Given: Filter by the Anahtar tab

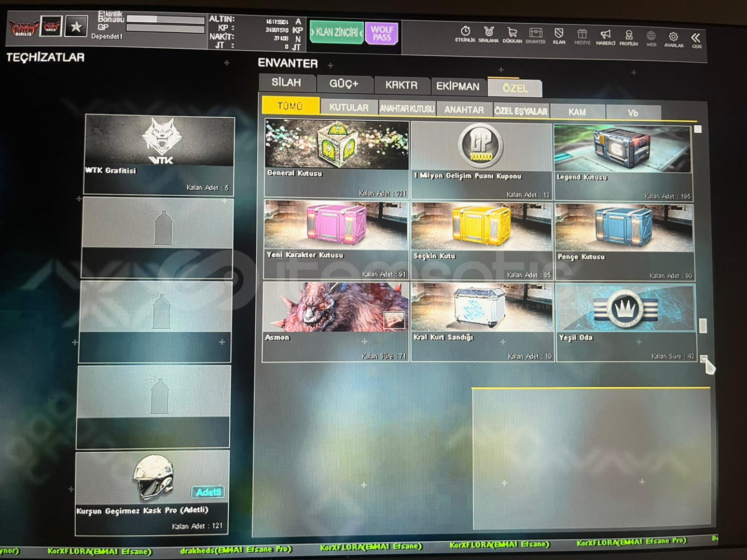Looking at the screenshot, I should click(464, 110).
